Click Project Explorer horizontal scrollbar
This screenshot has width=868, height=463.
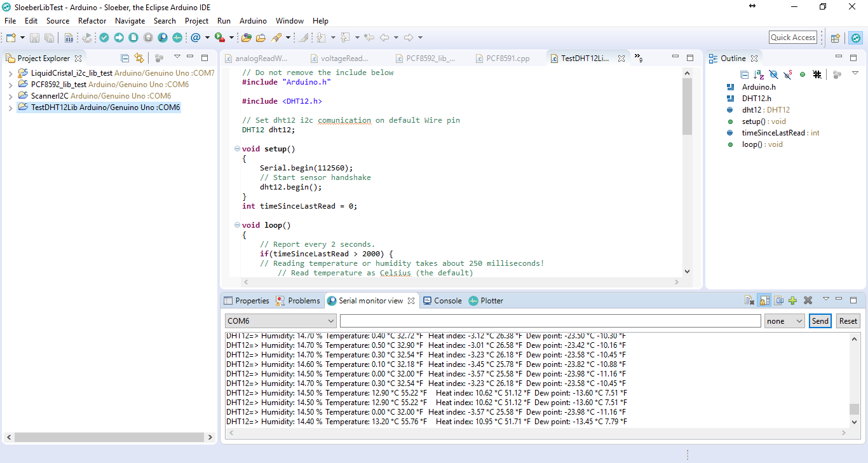[x=109, y=438]
